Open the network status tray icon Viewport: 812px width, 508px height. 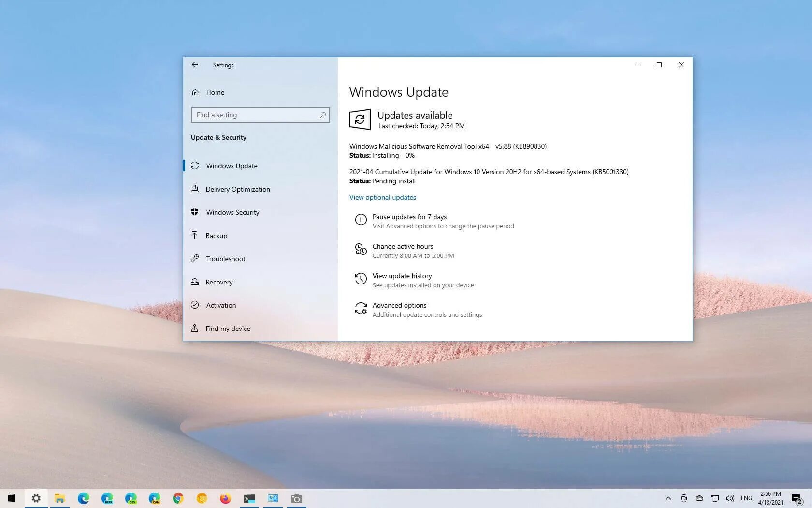(x=715, y=498)
